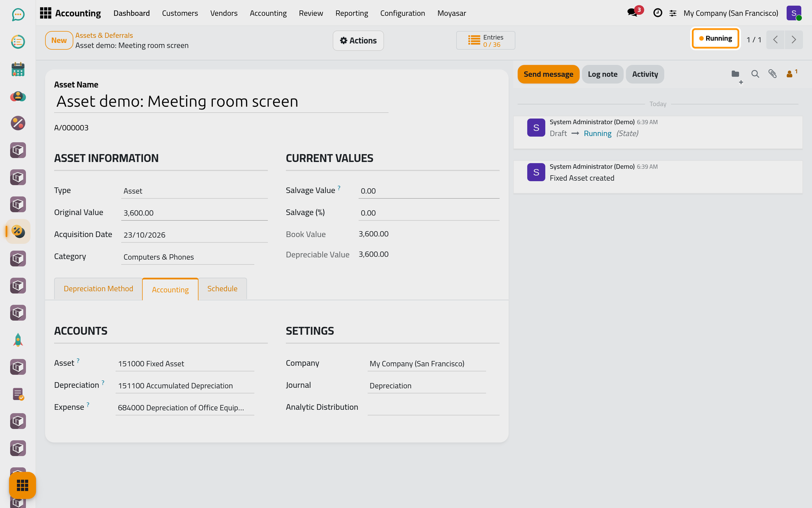The width and height of the screenshot is (812, 508).
Task: Open the Depreciation account dropdown 151100
Action: click(x=185, y=386)
